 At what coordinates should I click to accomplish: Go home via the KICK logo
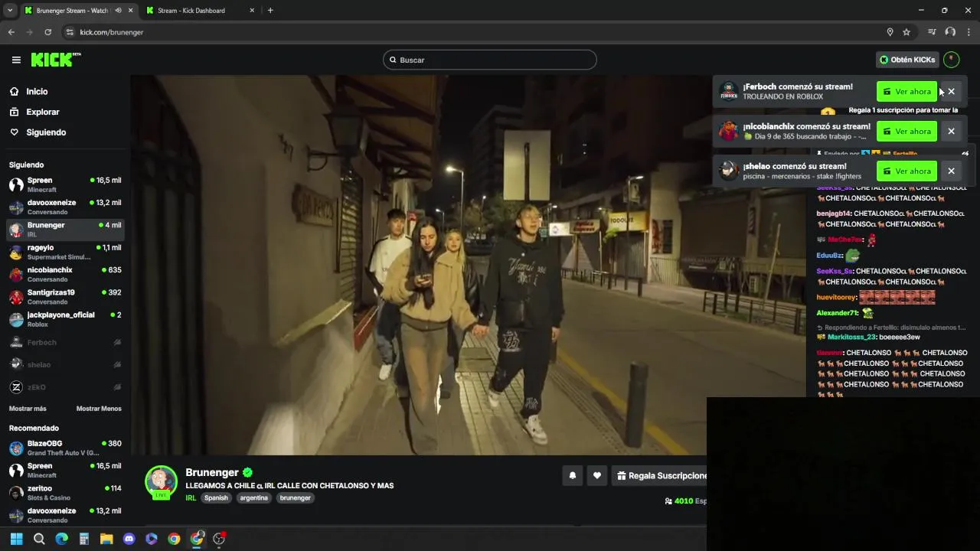click(x=56, y=60)
